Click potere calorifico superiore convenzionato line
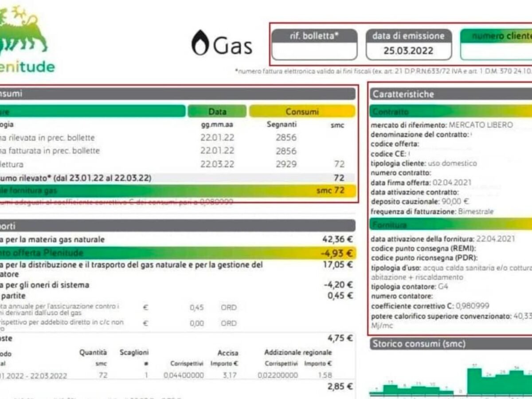The height and width of the screenshot is (399, 532). [451, 321]
